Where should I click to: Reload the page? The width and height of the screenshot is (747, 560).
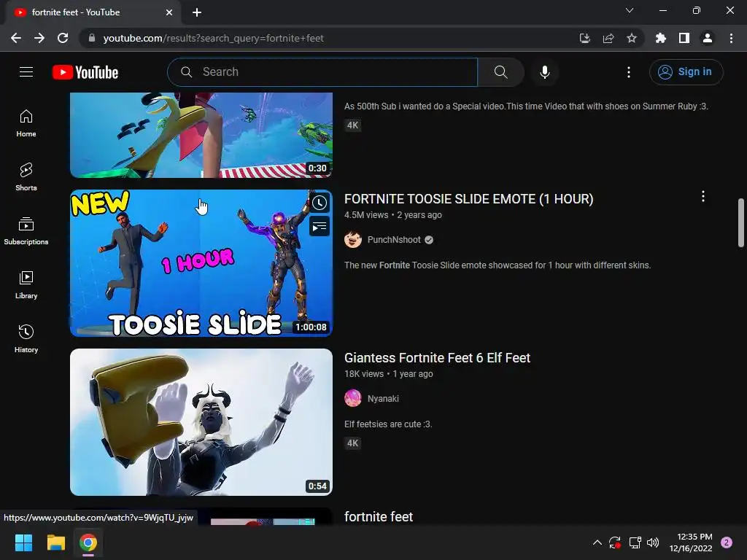(x=63, y=38)
